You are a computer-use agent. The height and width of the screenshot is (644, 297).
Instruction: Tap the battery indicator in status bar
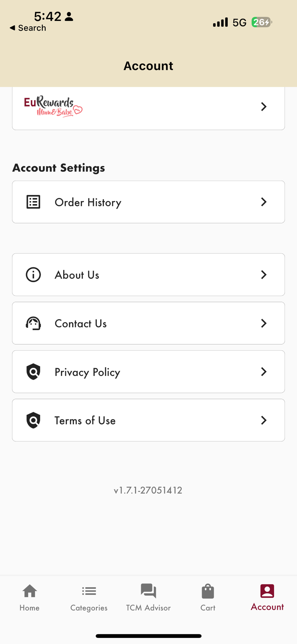point(262,22)
